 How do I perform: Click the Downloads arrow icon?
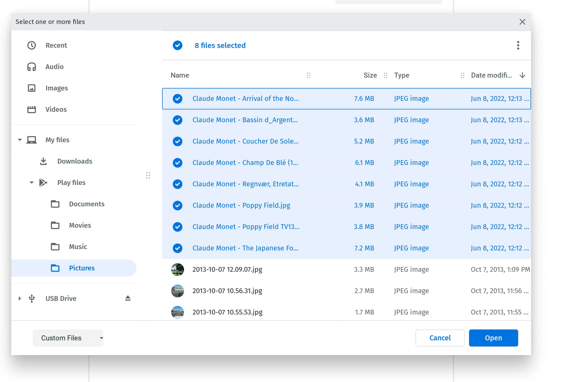[44, 161]
